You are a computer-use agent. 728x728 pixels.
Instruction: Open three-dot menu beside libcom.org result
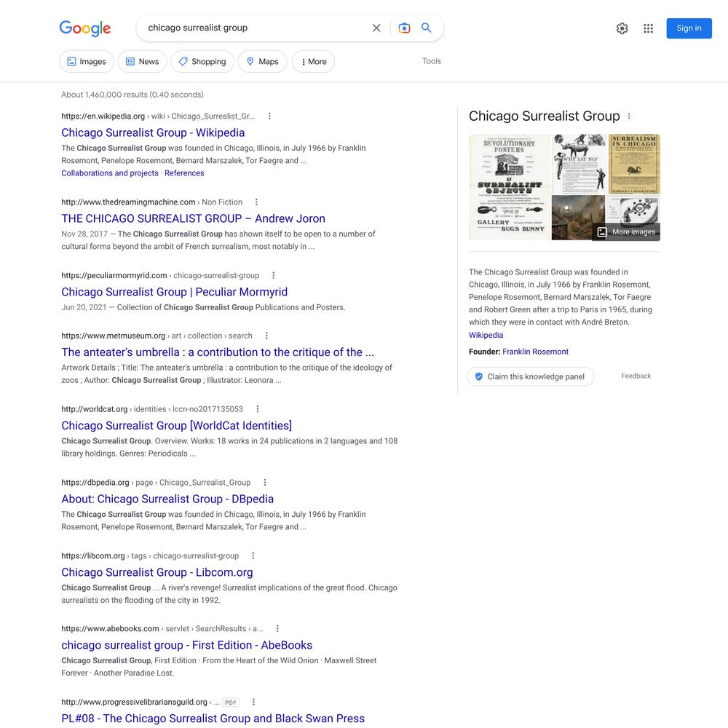coord(253,555)
